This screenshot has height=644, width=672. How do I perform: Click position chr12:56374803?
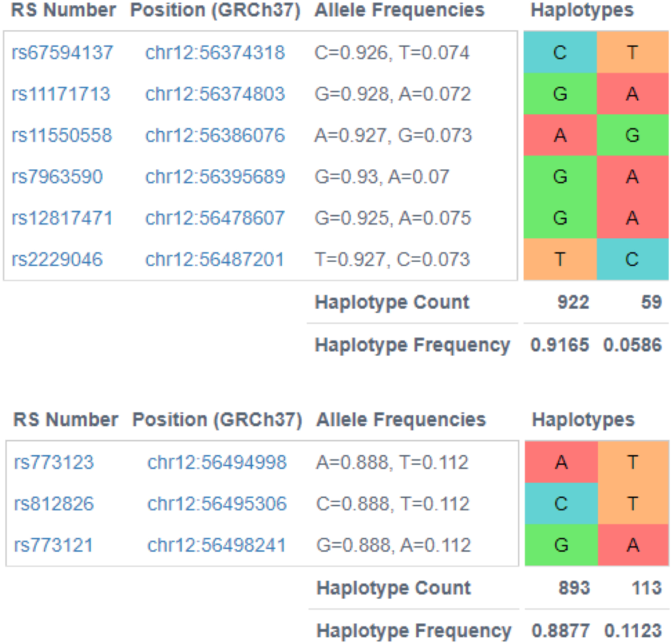(215, 94)
